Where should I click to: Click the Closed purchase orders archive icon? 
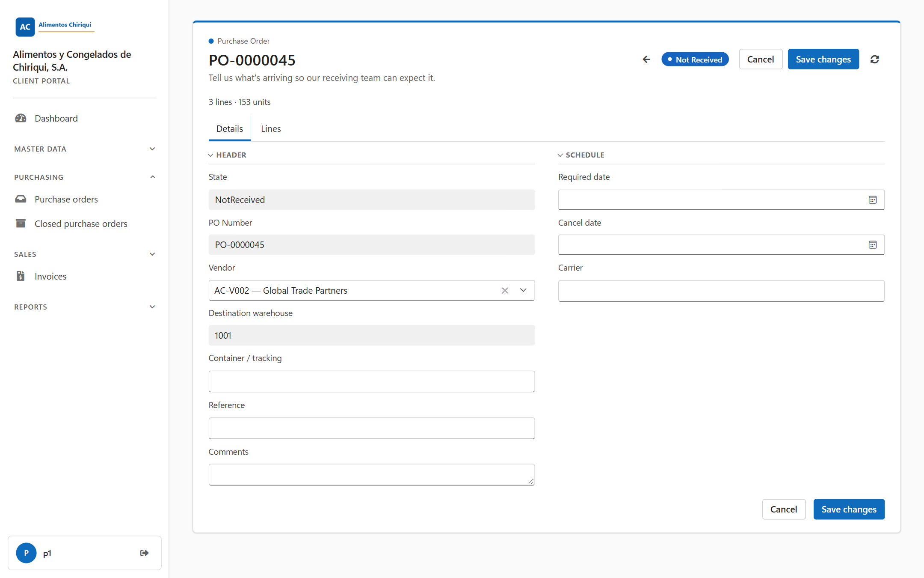click(21, 223)
